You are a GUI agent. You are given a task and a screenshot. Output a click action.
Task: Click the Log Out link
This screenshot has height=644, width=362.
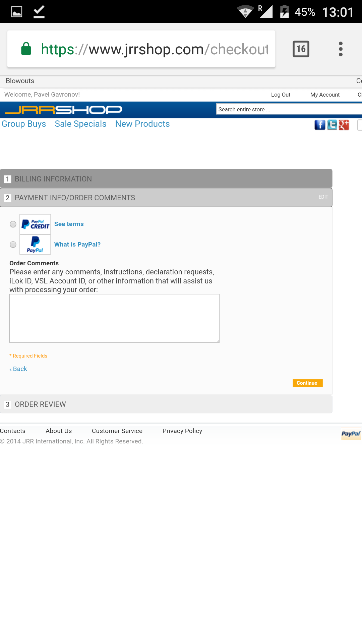pos(281,95)
